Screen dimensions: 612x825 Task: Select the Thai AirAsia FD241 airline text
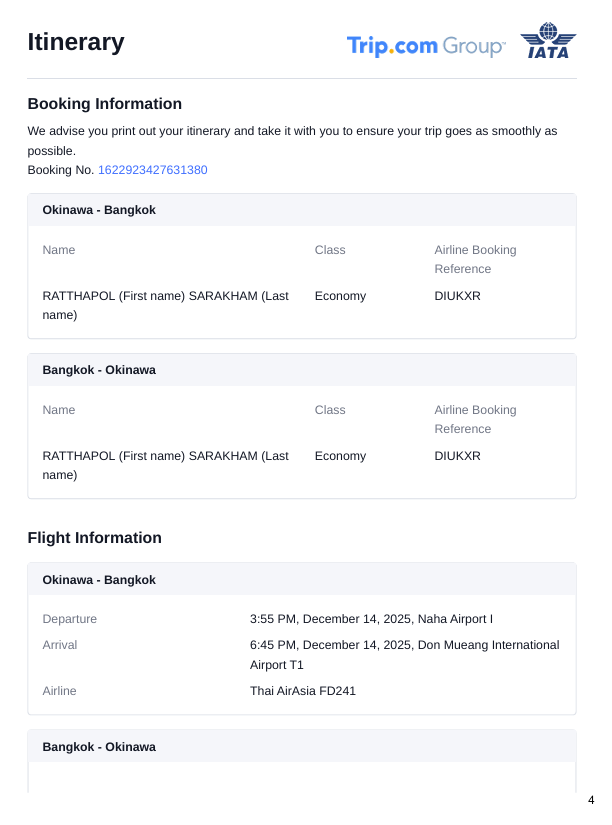(303, 691)
